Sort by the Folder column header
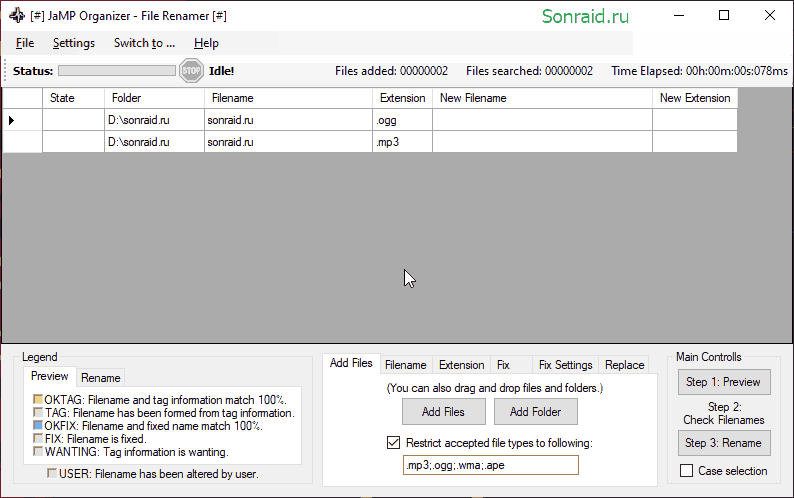 point(154,98)
